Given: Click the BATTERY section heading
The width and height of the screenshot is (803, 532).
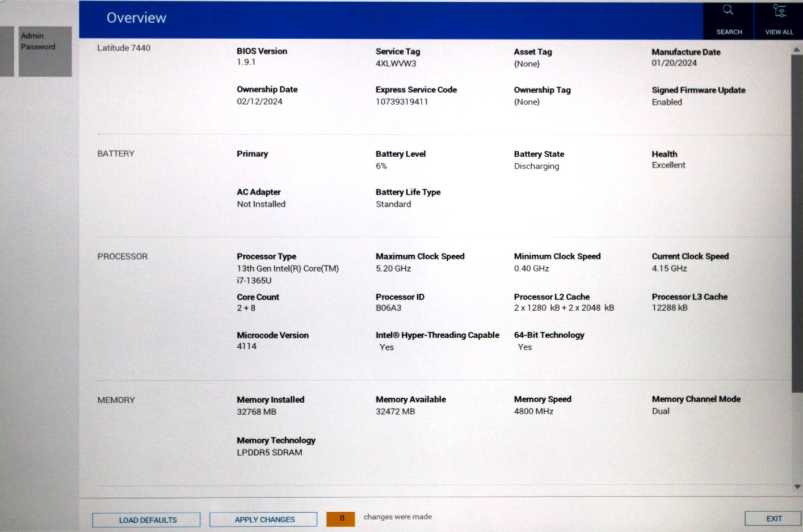Looking at the screenshot, I should pos(116,154).
